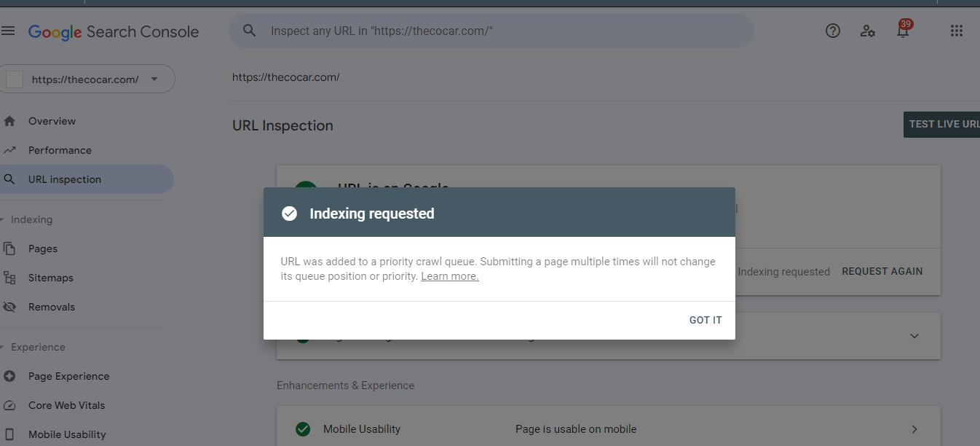Click the search magnifier icon in the inspect bar
Screen dimensions: 980x446
point(250,31)
